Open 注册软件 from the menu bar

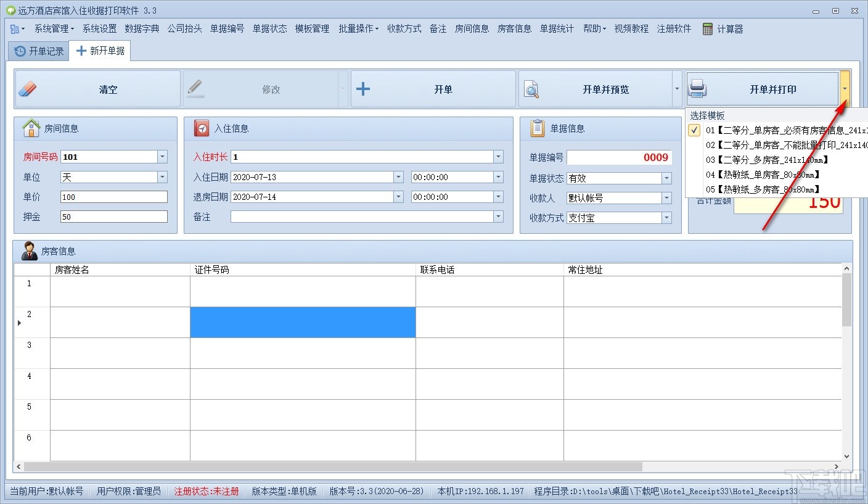point(674,28)
